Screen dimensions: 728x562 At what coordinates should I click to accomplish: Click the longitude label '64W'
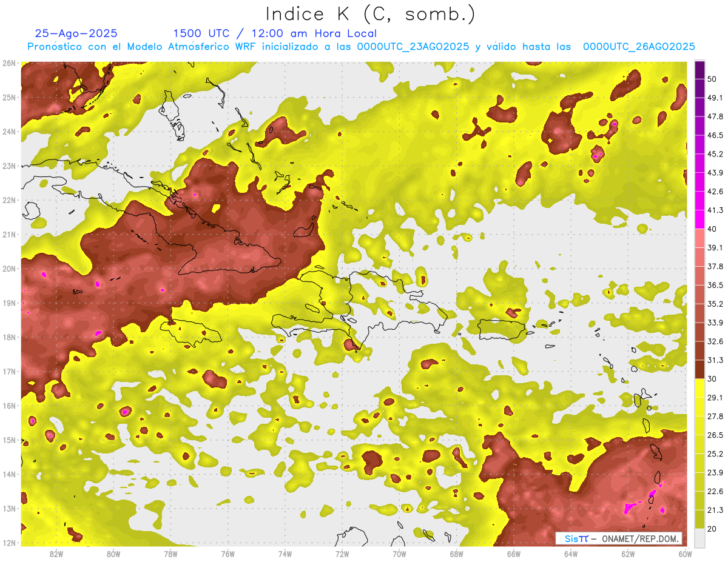coord(571,554)
